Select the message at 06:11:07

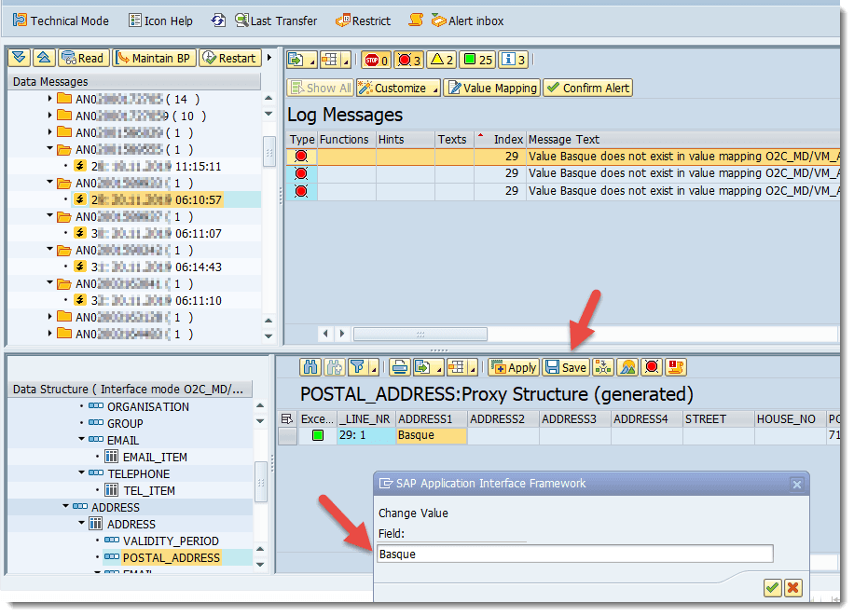148,233
